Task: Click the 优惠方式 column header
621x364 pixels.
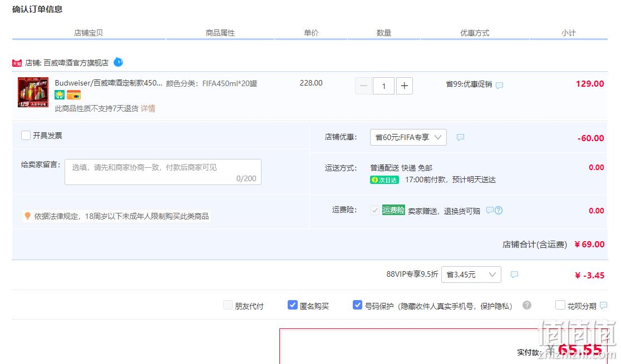Action: 475,33
